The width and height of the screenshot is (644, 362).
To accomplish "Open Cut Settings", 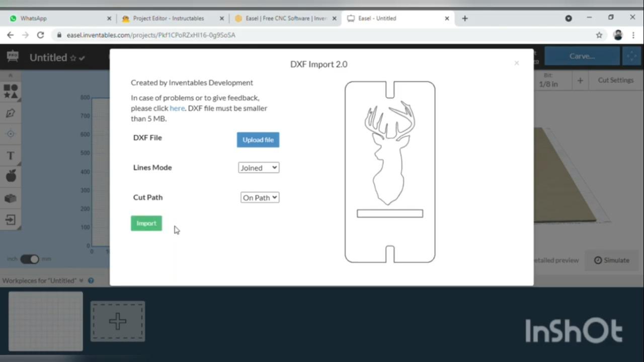I will click(615, 80).
